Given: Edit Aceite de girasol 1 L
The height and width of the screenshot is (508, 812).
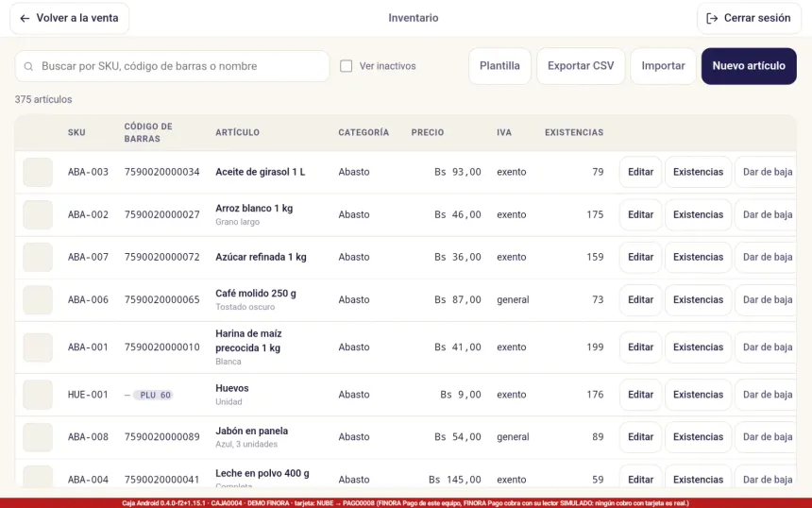Looking at the screenshot, I should point(640,172).
